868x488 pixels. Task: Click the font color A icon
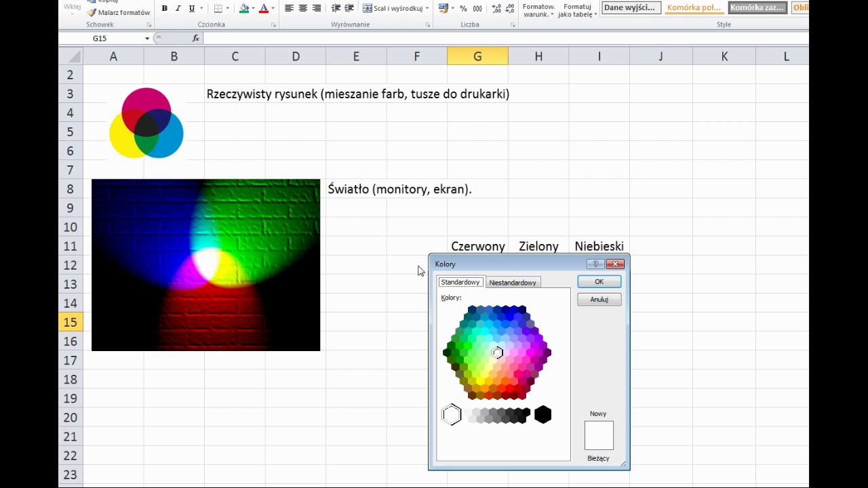pyautogui.click(x=264, y=8)
